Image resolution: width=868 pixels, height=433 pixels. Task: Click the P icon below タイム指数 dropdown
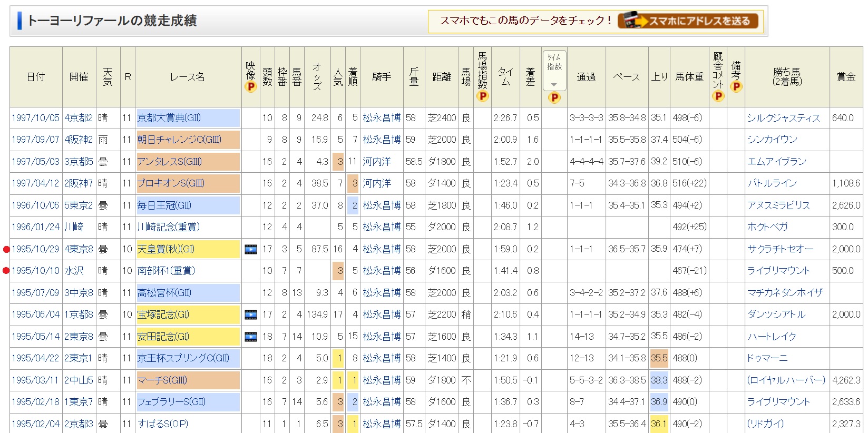[x=554, y=97]
